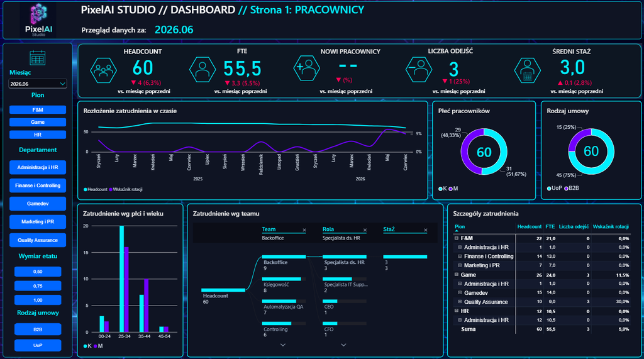
Task: Sort table by FTE column header
Action: pyautogui.click(x=550, y=227)
